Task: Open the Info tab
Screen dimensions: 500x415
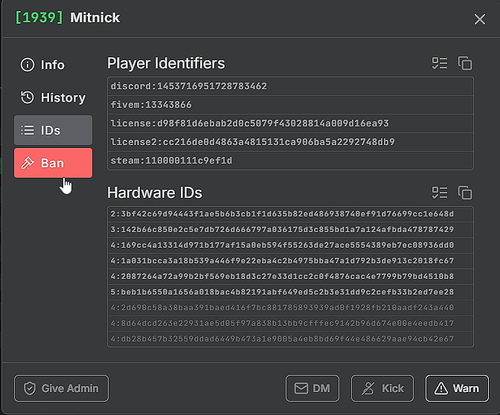Action: click(53, 65)
